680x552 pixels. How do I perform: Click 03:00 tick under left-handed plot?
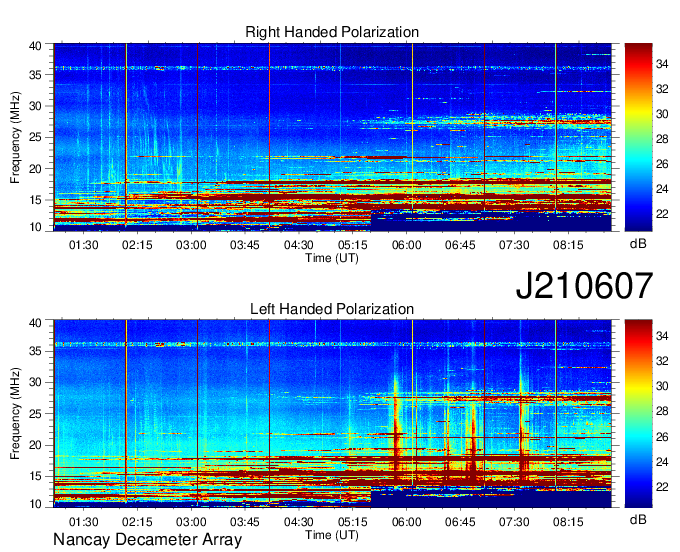(x=191, y=522)
